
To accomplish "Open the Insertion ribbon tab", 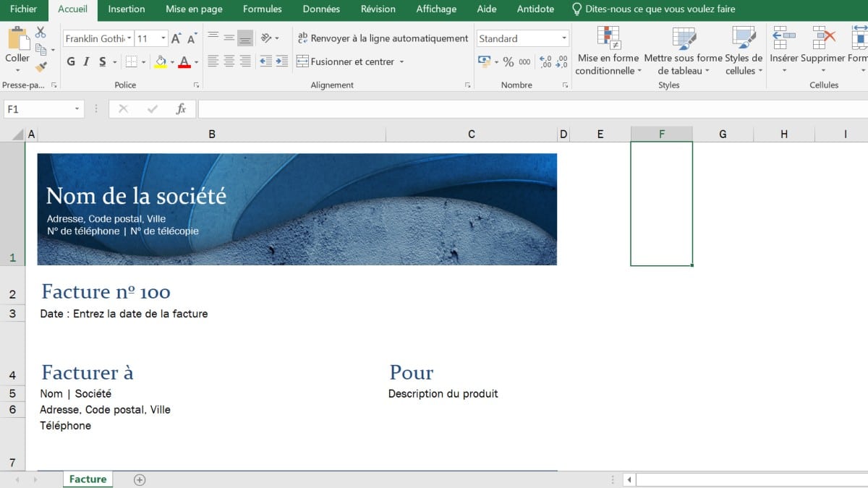I will 127,9.
